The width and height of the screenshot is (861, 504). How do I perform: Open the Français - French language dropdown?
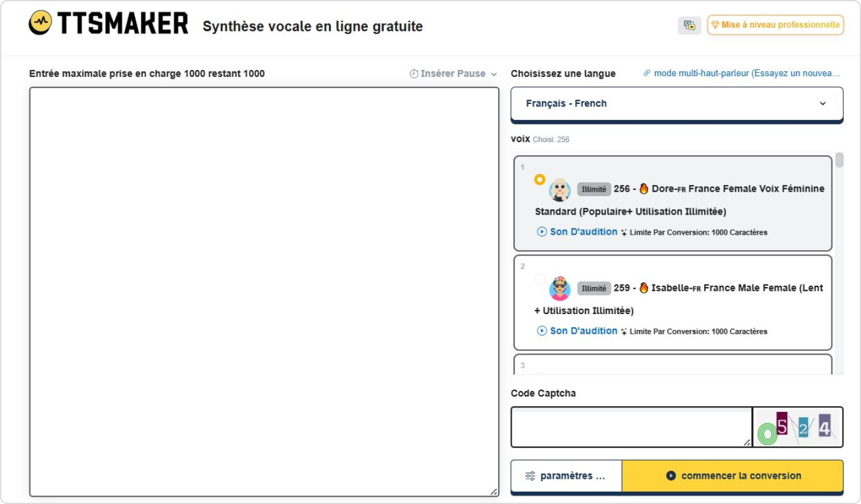click(676, 103)
